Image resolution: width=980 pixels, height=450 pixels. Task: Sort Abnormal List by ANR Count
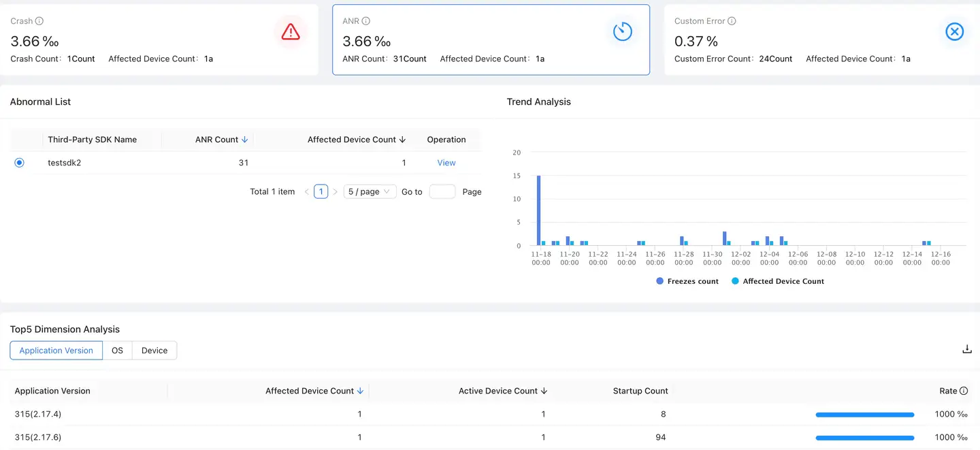[x=244, y=140]
